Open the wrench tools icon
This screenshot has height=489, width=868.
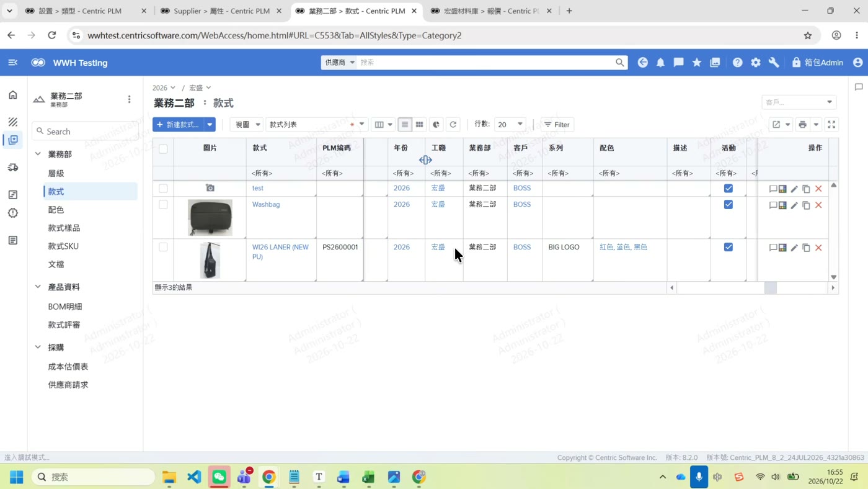(774, 63)
